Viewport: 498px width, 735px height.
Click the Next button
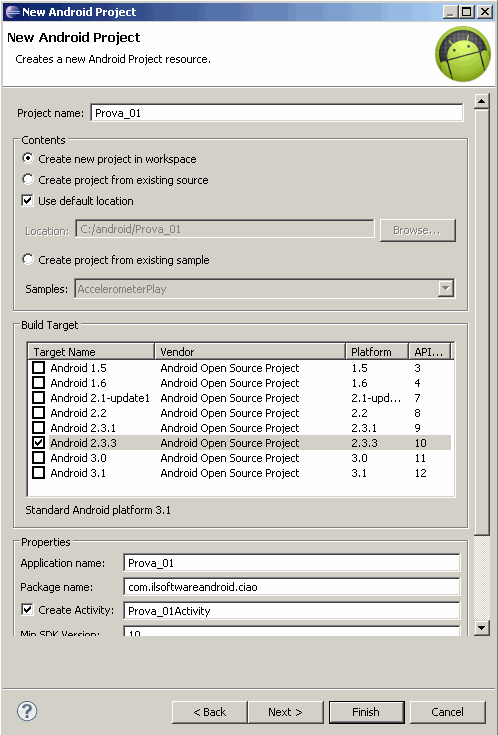286,712
